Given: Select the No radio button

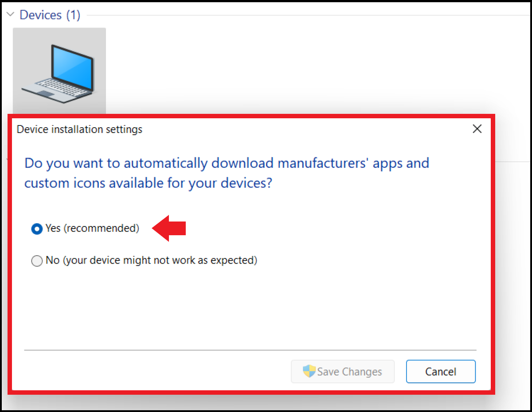Looking at the screenshot, I should 37,261.
